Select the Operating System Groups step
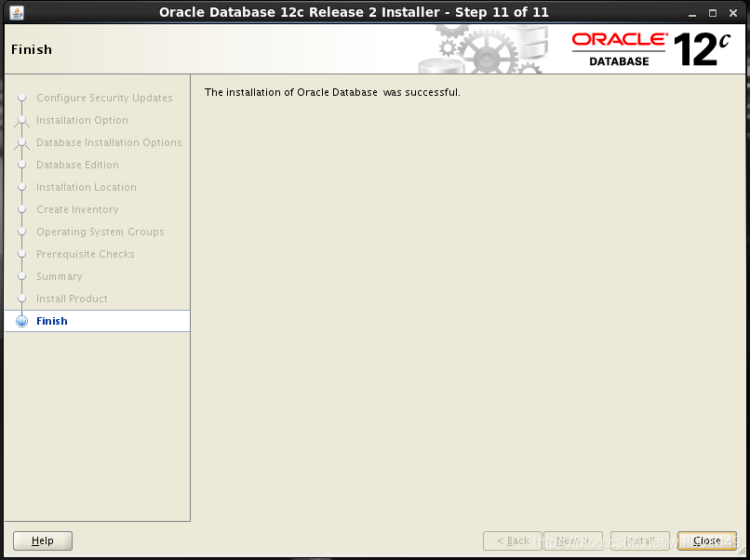This screenshot has width=750, height=560. pos(100,232)
